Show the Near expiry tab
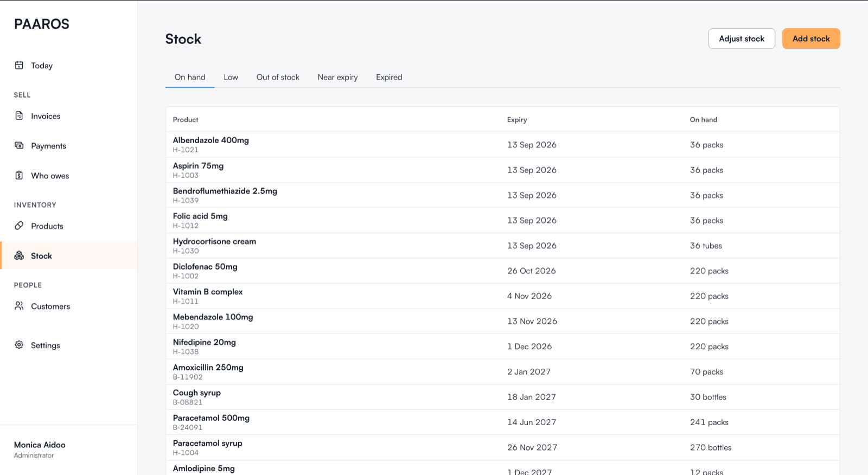The width and height of the screenshot is (868, 475). tap(337, 77)
